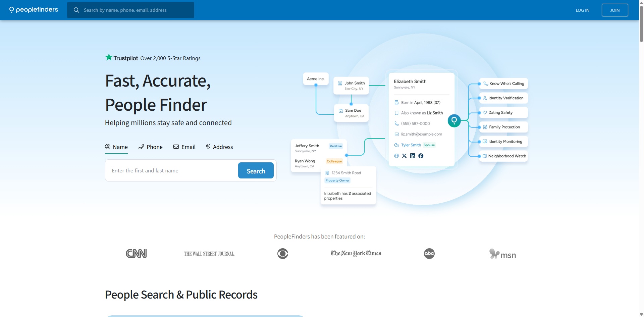Click the Facebook icon on Elizabeth's card

[421, 156]
